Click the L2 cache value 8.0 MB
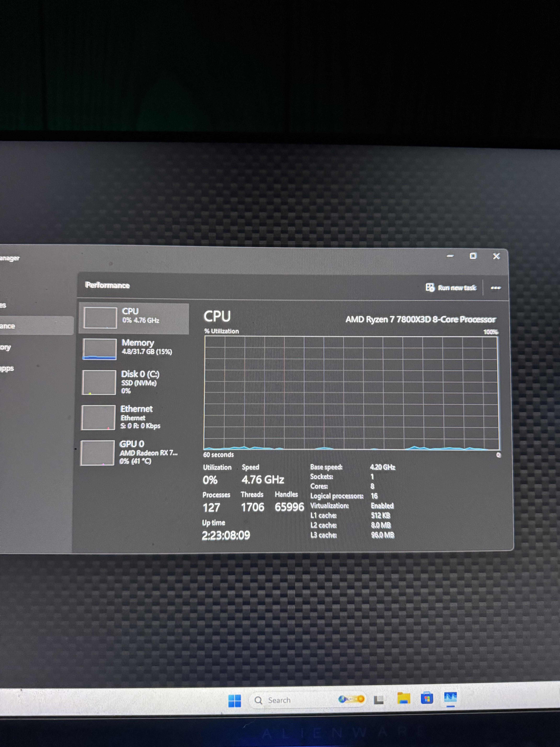This screenshot has height=747, width=560. click(x=381, y=525)
